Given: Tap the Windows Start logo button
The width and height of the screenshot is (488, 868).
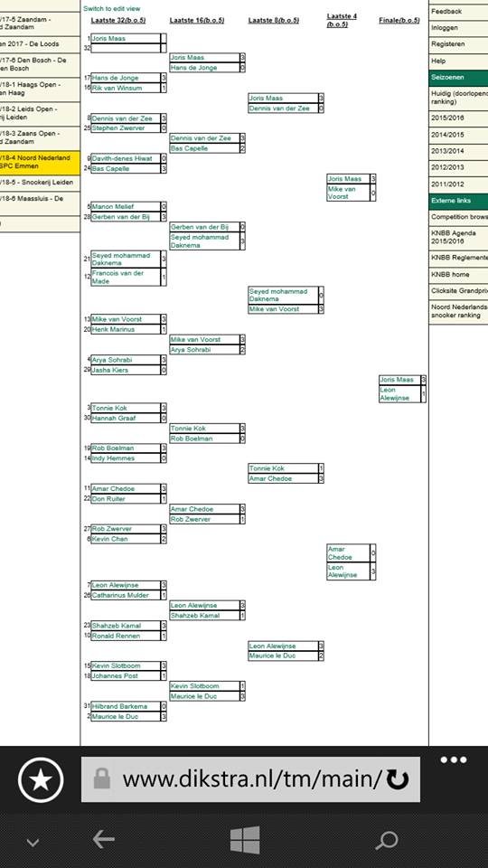Looking at the screenshot, I should pyautogui.click(x=245, y=840).
